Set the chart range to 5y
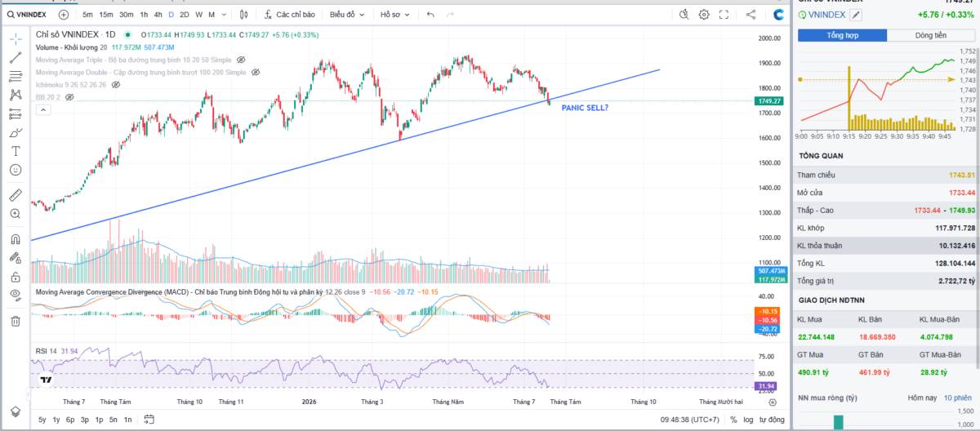Viewport: 980px width, 431px height. (x=42, y=420)
